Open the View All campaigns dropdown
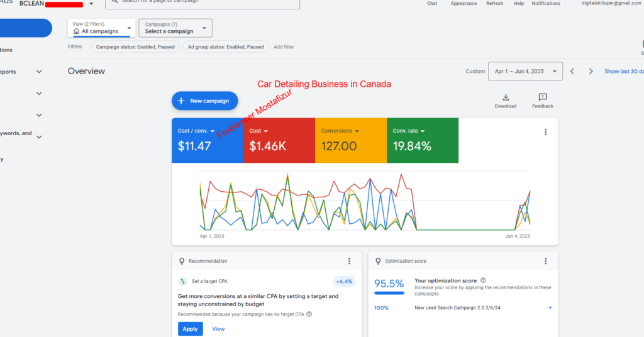The width and height of the screenshot is (644, 337). [101, 28]
